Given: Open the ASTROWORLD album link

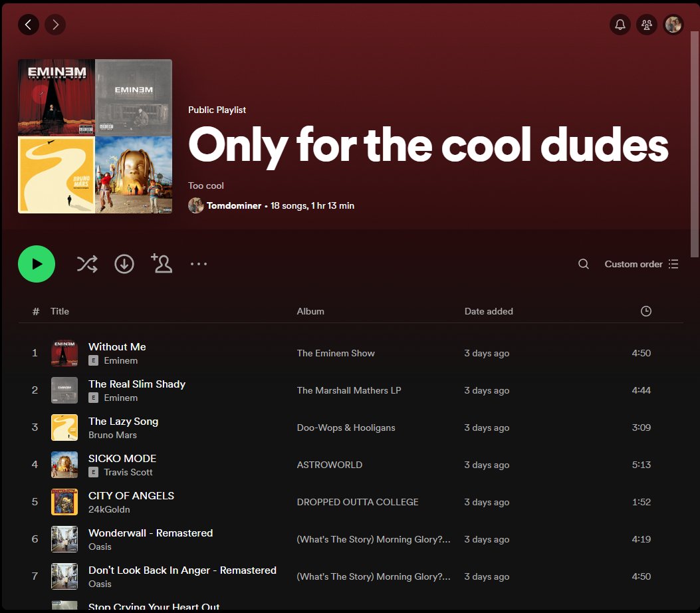Looking at the screenshot, I should (330, 465).
